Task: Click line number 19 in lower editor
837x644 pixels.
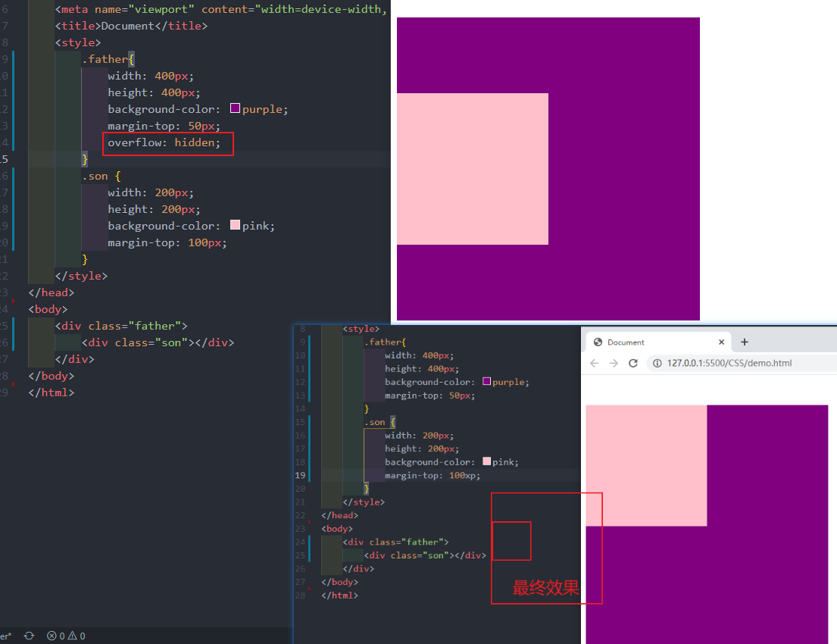Action: pyautogui.click(x=301, y=476)
